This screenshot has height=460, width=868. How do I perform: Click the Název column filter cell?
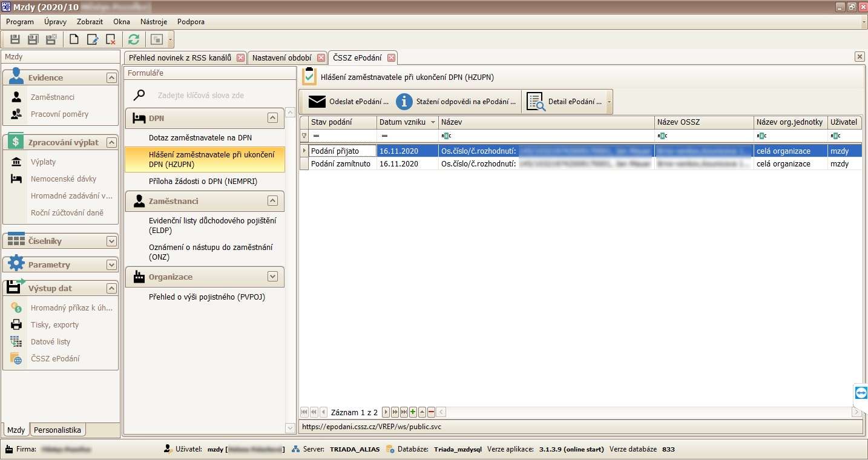[x=546, y=136]
